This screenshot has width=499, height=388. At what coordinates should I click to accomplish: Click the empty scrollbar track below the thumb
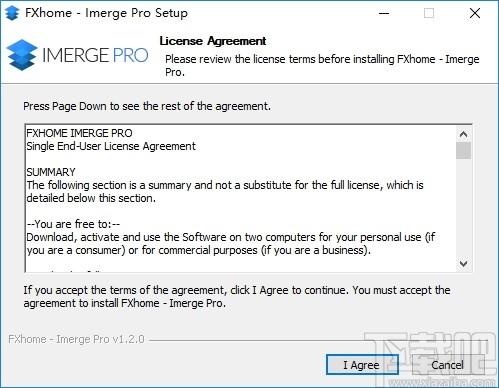click(463, 208)
